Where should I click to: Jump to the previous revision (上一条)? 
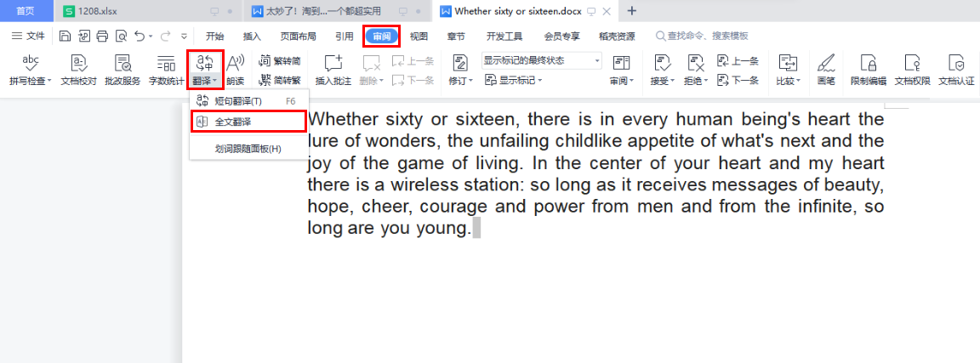pos(738,61)
